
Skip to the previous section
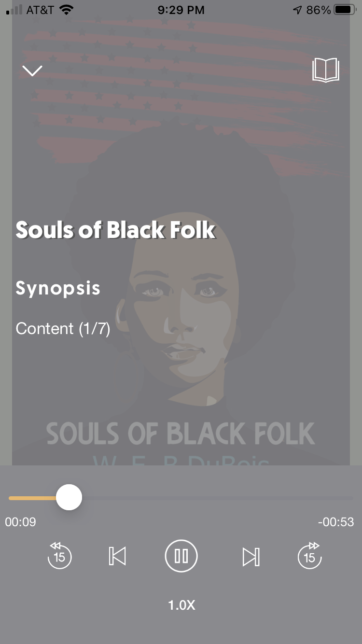(x=117, y=556)
